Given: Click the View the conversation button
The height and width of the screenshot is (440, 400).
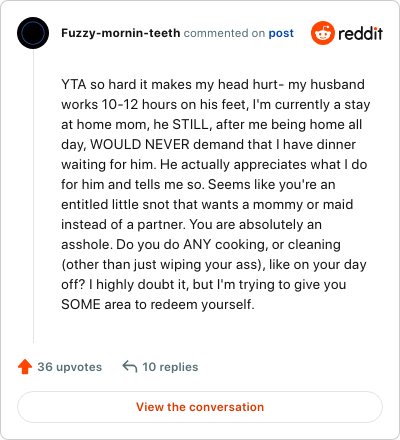Looking at the screenshot, I should tap(200, 407).
